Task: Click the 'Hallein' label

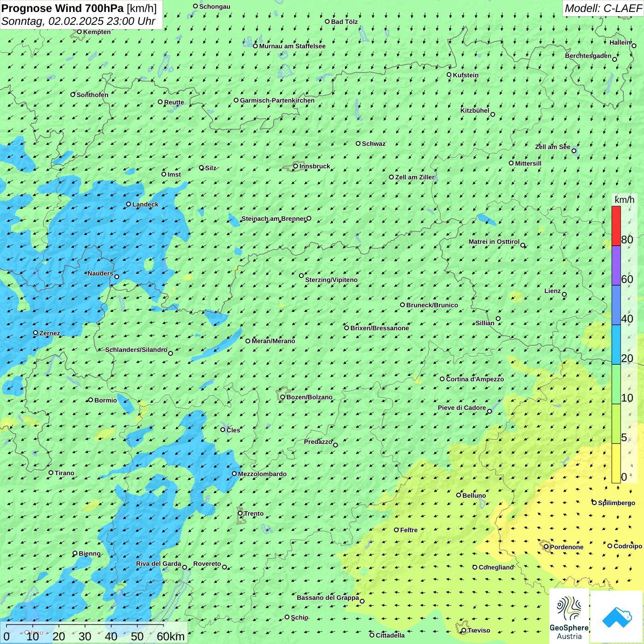Action: point(620,42)
